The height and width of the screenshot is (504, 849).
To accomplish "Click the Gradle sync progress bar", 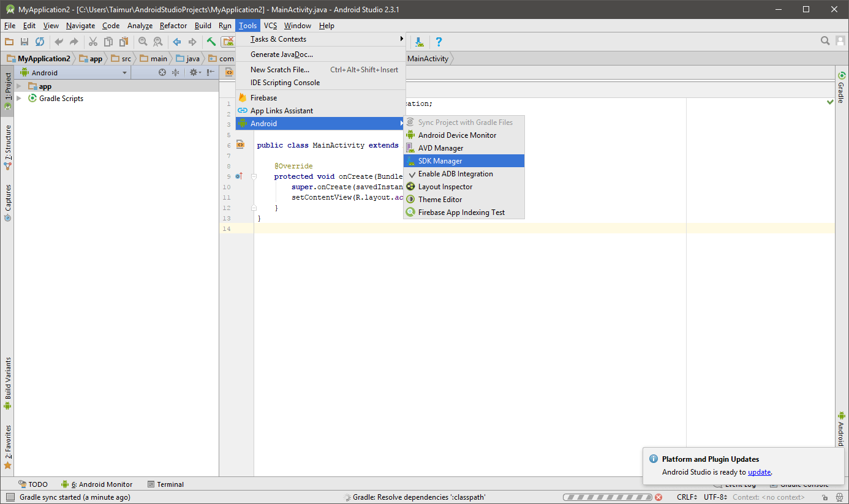I will 607,497.
